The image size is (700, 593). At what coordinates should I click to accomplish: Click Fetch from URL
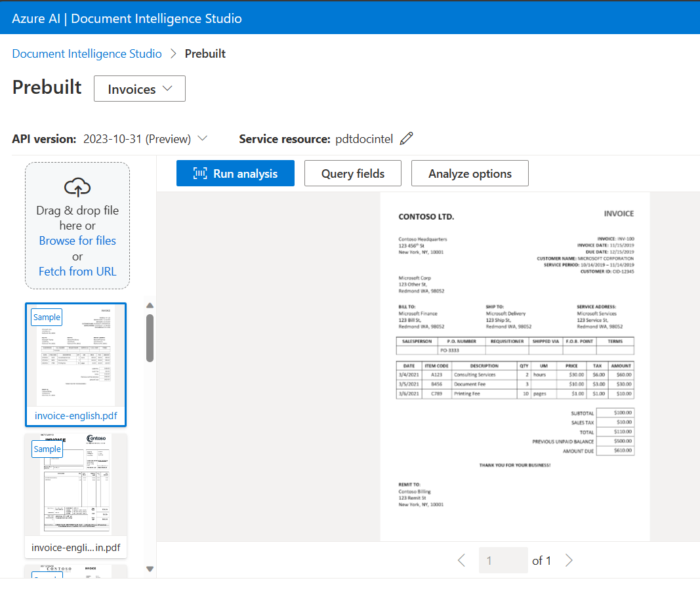[x=77, y=271]
